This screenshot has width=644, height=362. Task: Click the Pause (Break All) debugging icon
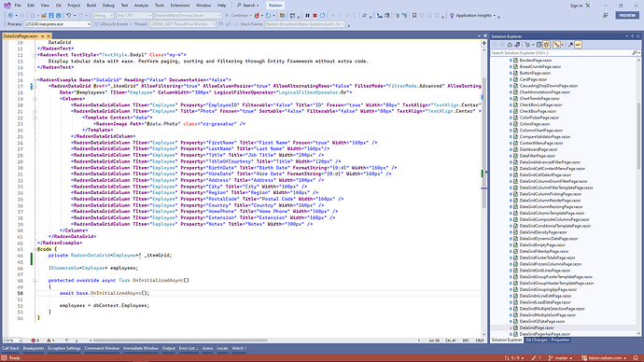[x=307, y=16]
